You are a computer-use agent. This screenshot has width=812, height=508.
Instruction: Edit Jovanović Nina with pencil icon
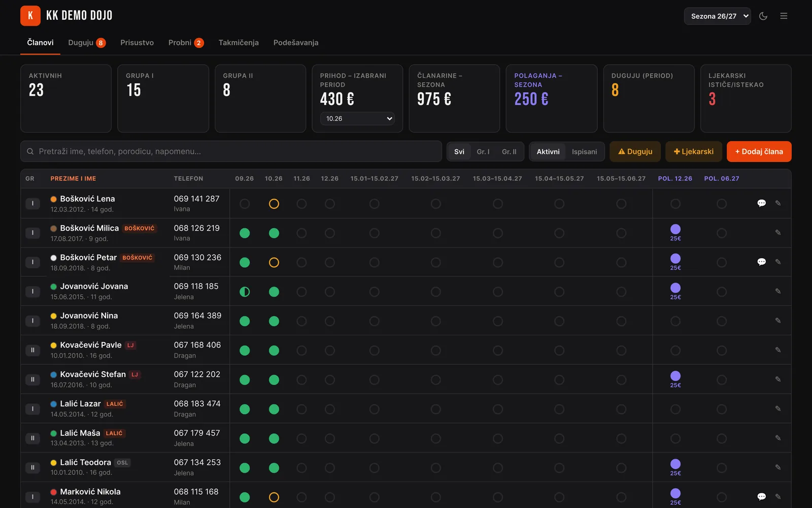coord(778,321)
